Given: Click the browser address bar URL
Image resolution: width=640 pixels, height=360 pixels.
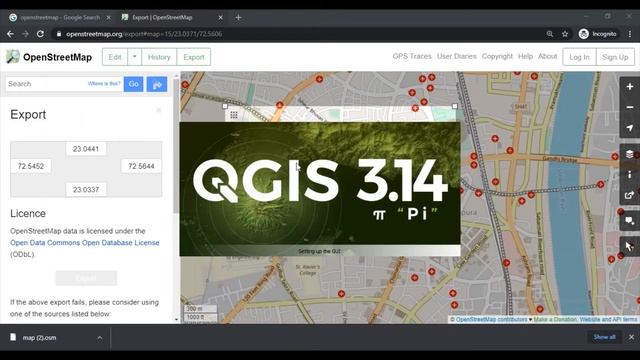Looking at the screenshot, I should click(x=144, y=34).
